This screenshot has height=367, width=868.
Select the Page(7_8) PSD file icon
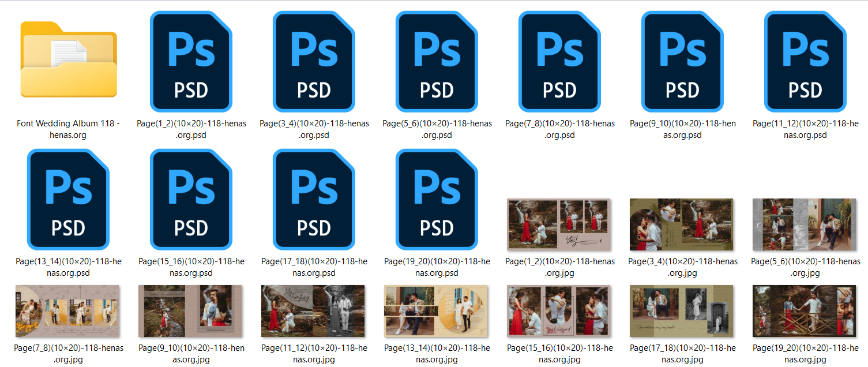[x=559, y=61]
